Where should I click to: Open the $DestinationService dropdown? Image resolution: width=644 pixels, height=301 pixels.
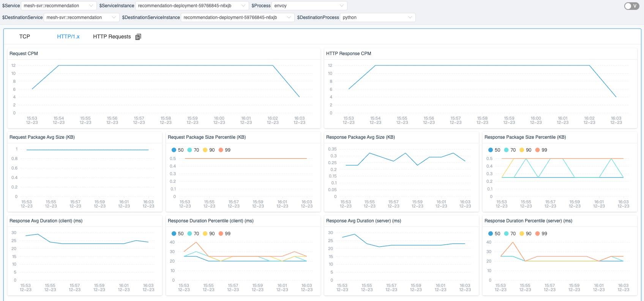81,17
